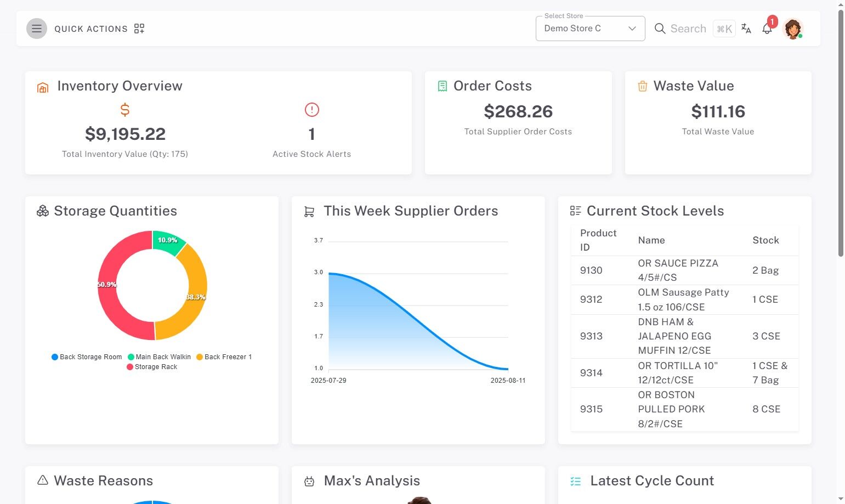Click the Order Costs receipt icon
Image resolution: width=845 pixels, height=504 pixels.
[x=443, y=86]
